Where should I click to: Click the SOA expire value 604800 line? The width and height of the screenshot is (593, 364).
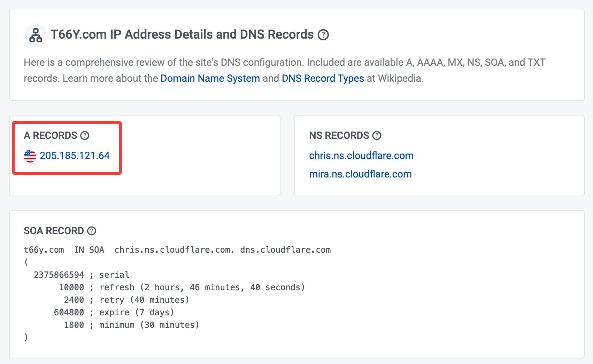(69, 312)
